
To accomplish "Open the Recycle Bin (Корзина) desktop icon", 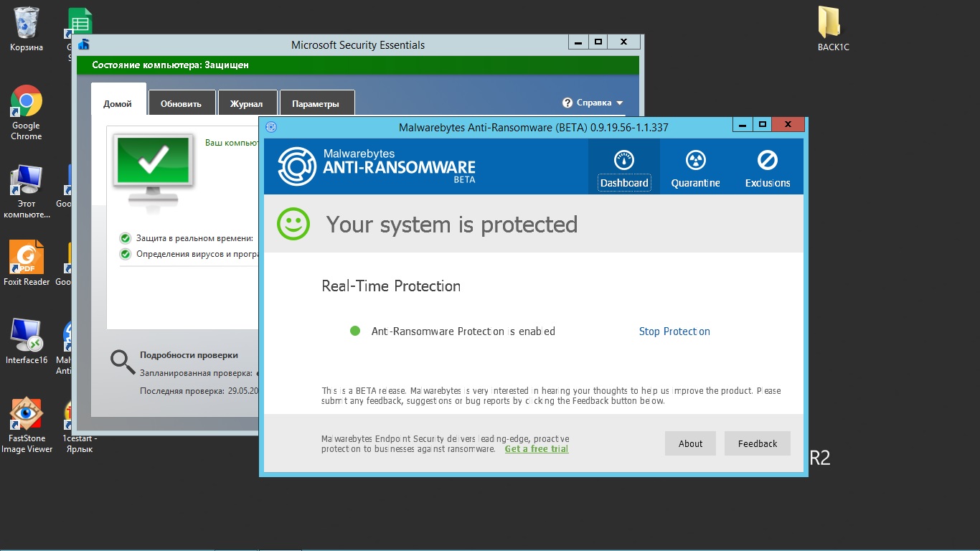I will pyautogui.click(x=27, y=29).
